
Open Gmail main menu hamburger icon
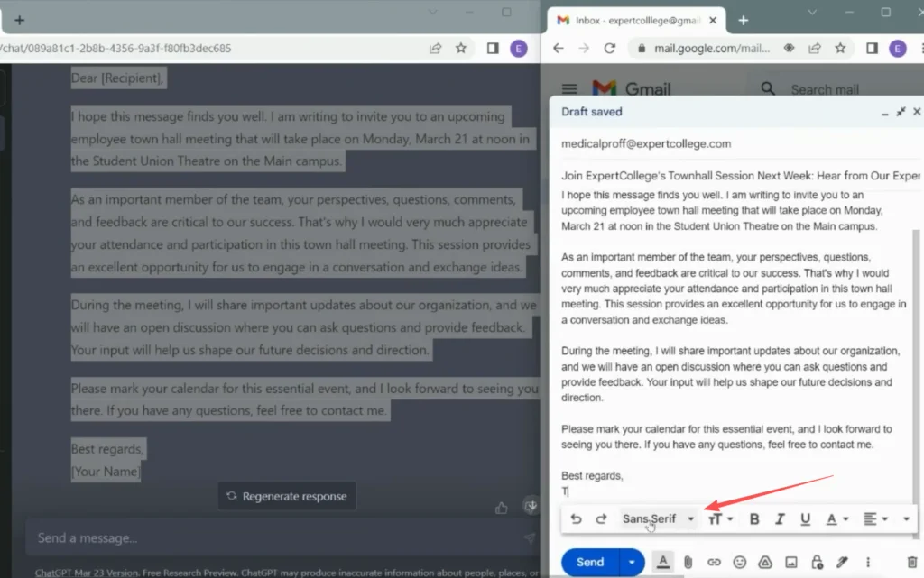pos(569,89)
